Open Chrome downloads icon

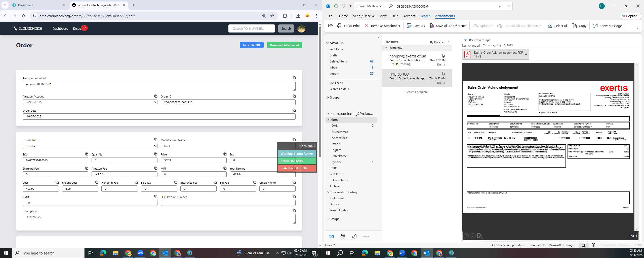click(298, 16)
